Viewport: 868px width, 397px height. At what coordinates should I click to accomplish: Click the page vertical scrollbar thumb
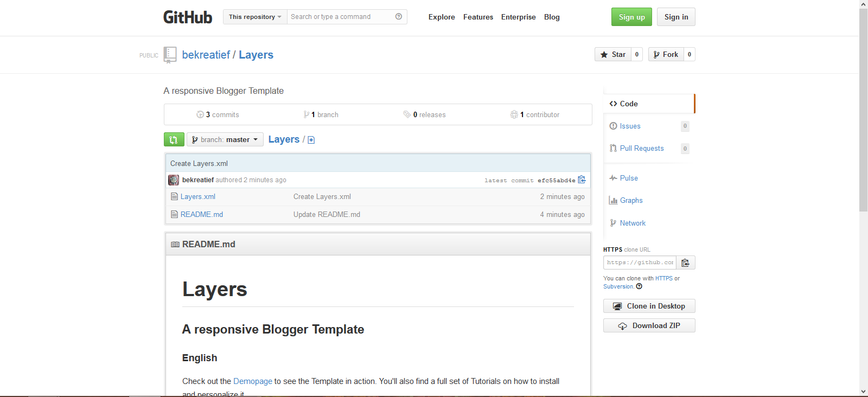[x=864, y=110]
